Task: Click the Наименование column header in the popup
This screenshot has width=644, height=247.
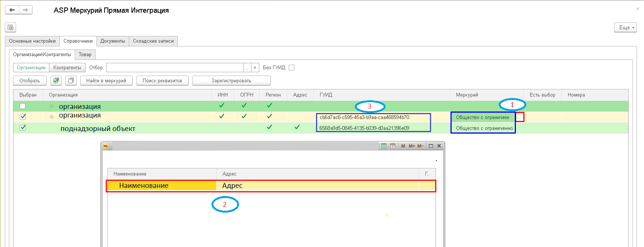Action: 162,174
